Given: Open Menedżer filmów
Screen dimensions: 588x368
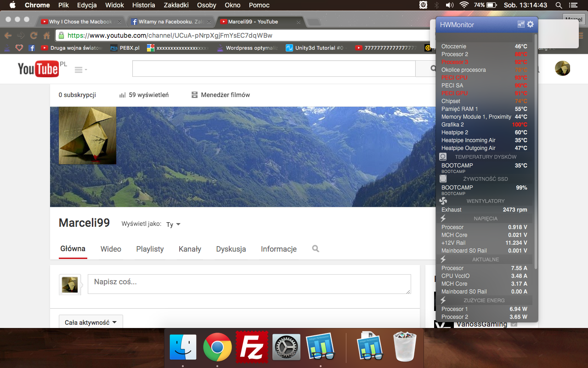Looking at the screenshot, I should [221, 95].
